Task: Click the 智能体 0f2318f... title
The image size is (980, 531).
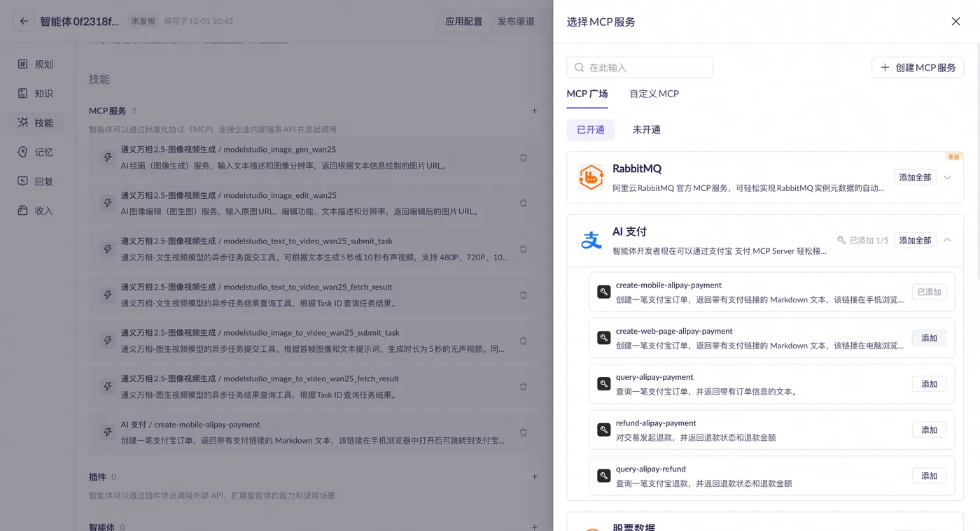Action: pos(79,22)
